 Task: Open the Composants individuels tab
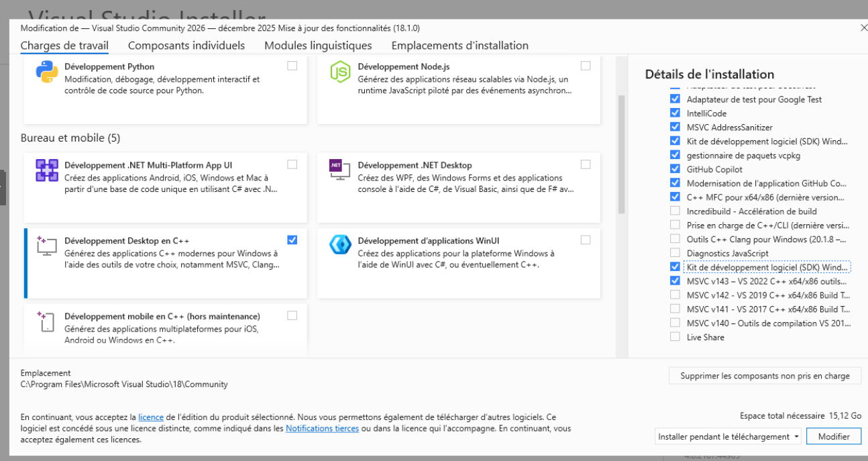tap(186, 46)
